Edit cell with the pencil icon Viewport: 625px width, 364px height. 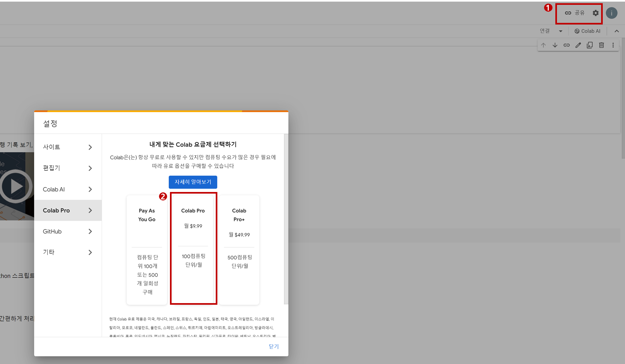(578, 45)
